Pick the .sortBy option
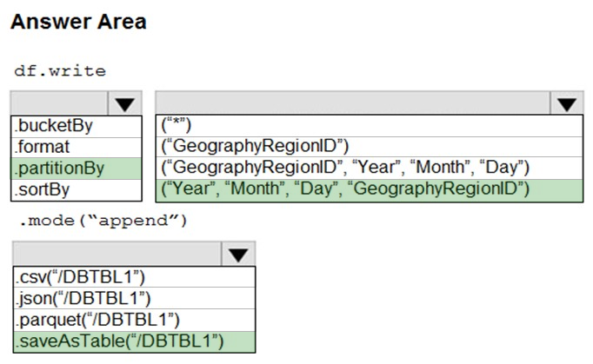593x364 pixels. [77, 189]
